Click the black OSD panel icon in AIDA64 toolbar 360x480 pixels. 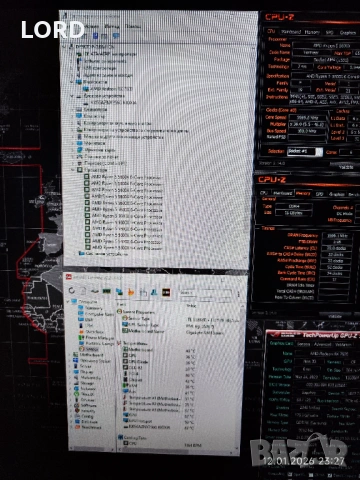pos(166,292)
